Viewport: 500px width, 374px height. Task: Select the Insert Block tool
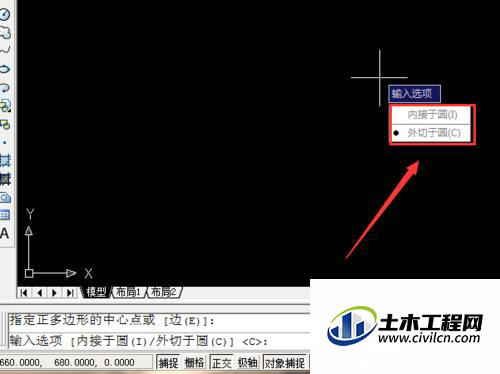click(5, 106)
